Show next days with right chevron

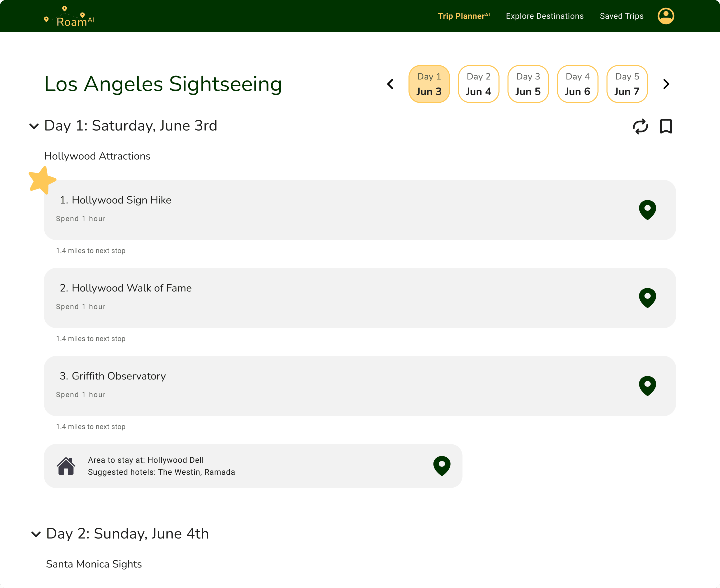(666, 84)
